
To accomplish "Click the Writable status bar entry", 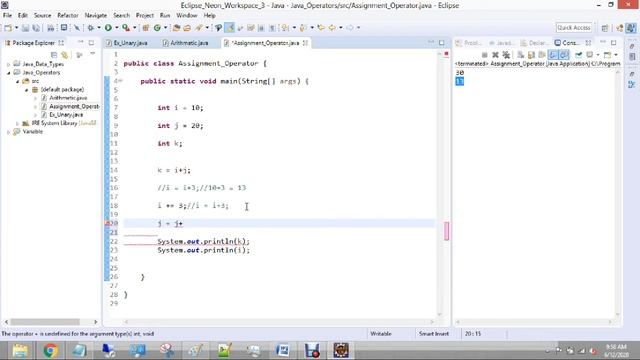I will 381,334.
